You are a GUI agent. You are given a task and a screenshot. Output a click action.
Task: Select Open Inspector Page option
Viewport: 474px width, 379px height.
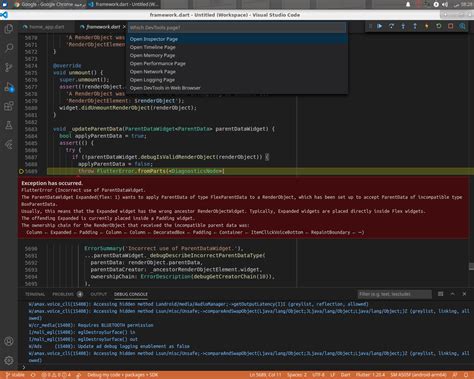coord(238,39)
